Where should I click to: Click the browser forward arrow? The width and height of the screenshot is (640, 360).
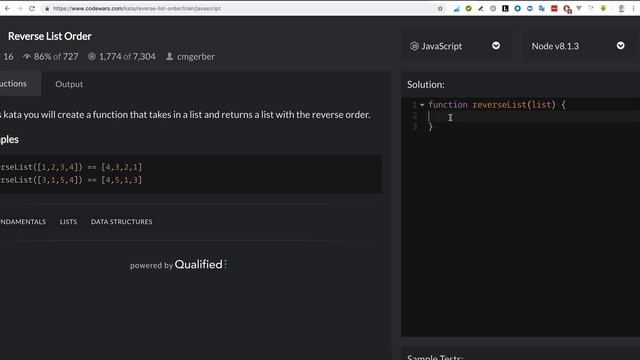pyautogui.click(x=20, y=8)
